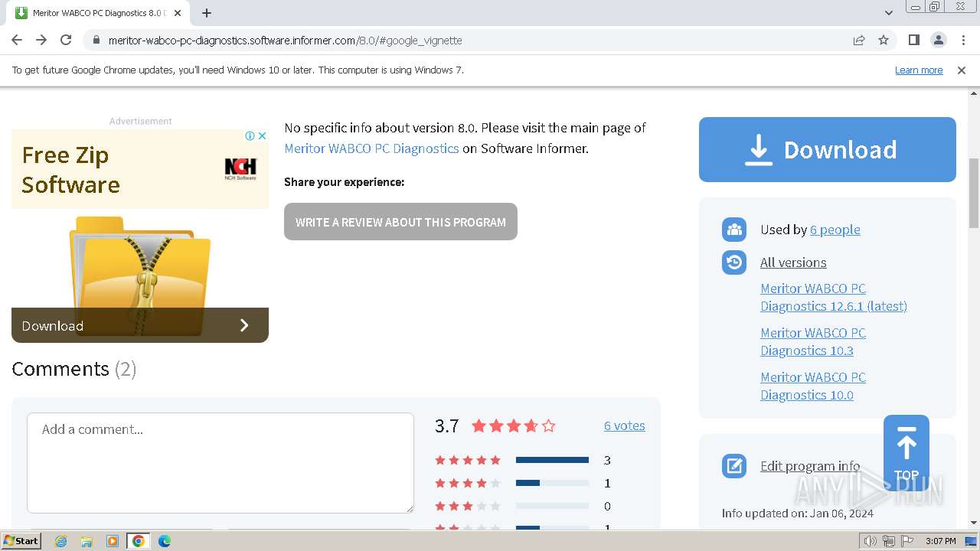Open Meritor WABCO PC Diagnostics 10.0
This screenshot has height=551, width=980.
tap(813, 386)
